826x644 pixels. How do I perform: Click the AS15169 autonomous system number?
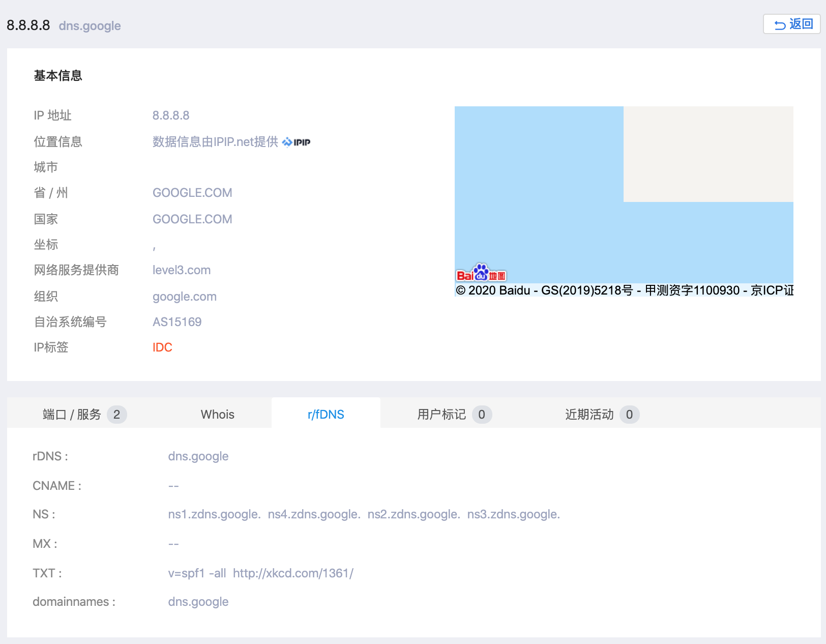[x=177, y=322]
